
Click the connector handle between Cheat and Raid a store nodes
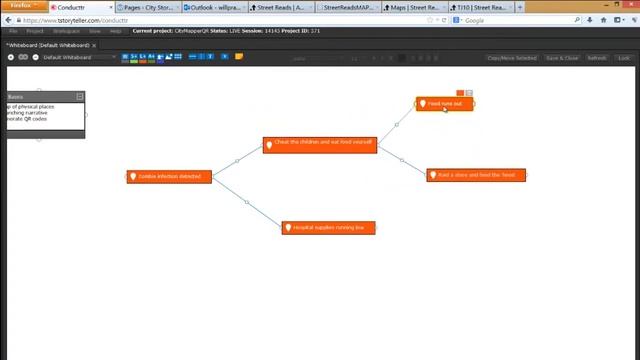point(402,160)
